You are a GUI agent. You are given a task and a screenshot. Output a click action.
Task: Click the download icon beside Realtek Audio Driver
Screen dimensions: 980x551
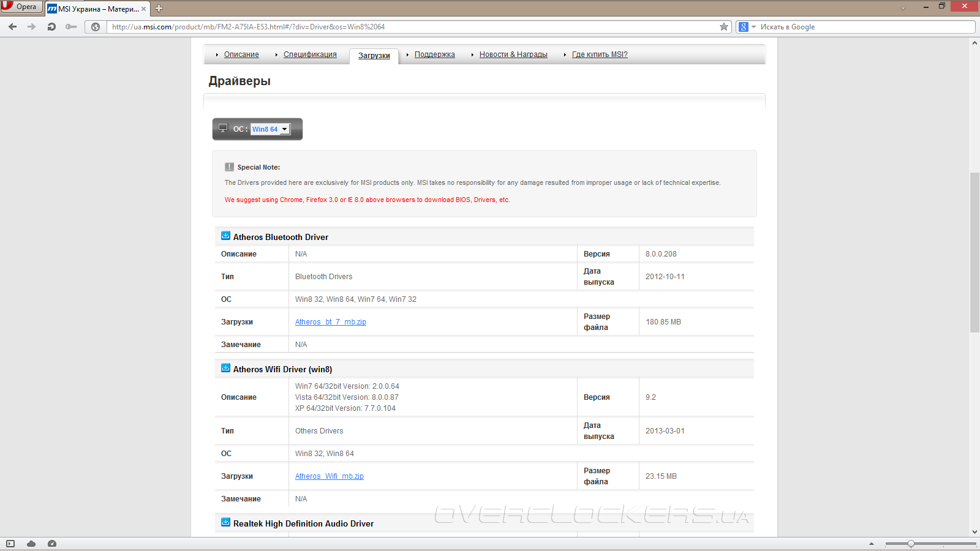[225, 522]
